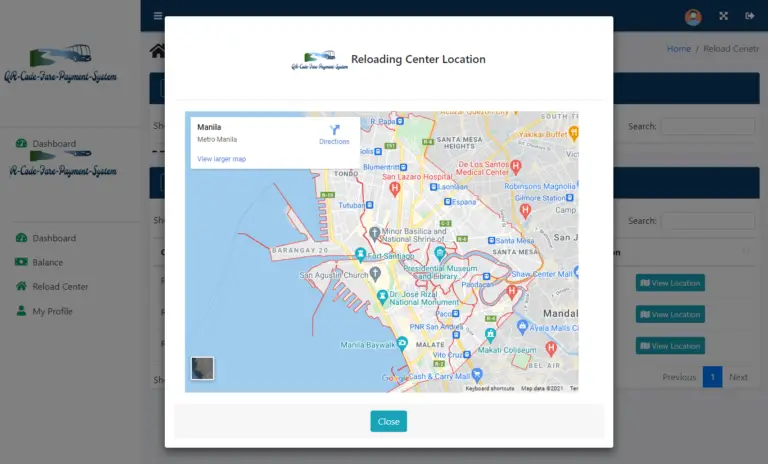Go to Next page in pagination

point(738,377)
